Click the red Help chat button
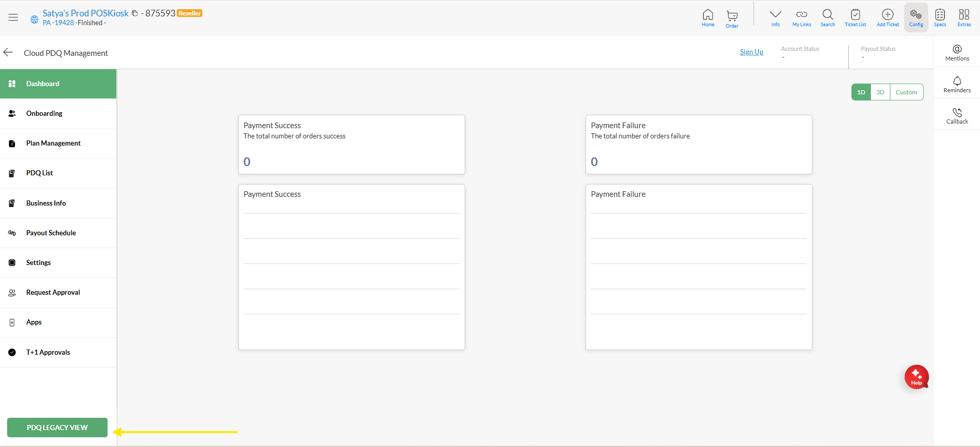 coord(916,377)
